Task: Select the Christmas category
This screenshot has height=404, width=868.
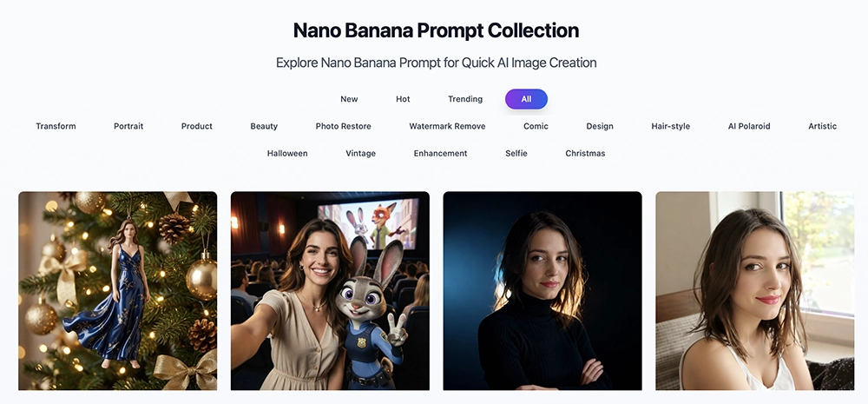Action: coord(585,154)
